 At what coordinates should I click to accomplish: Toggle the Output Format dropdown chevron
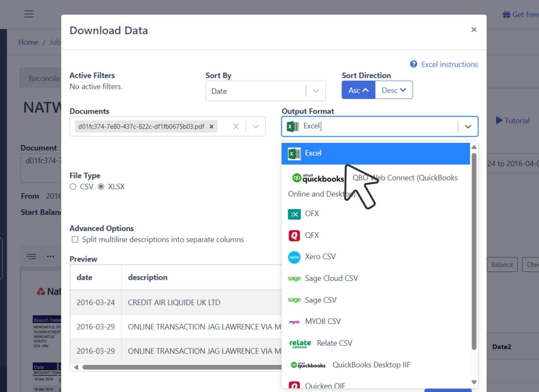(x=468, y=127)
